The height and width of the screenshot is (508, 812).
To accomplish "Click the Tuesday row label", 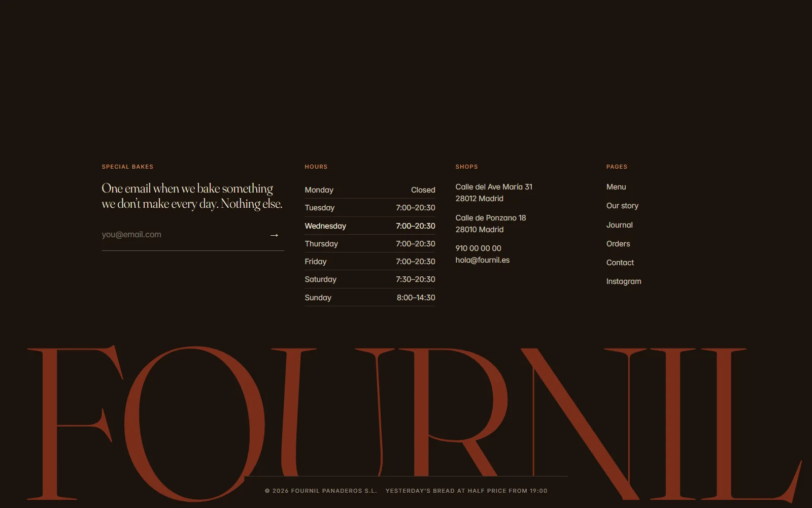I will click(319, 208).
